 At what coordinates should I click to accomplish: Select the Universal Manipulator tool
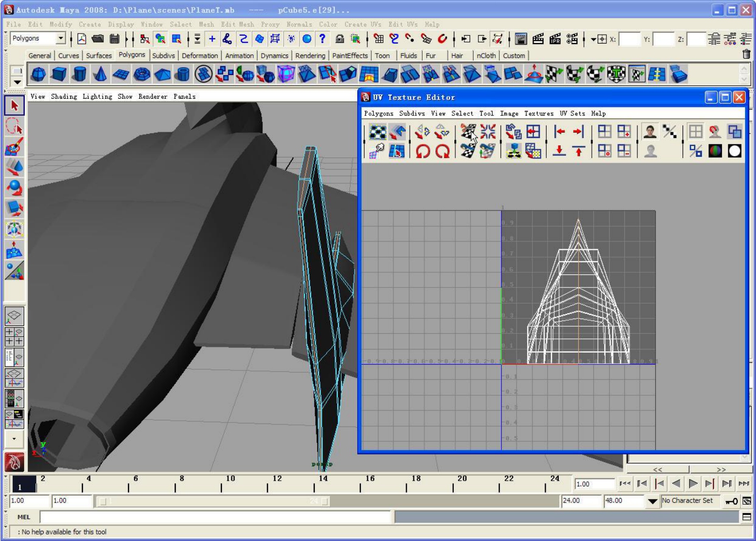click(14, 229)
